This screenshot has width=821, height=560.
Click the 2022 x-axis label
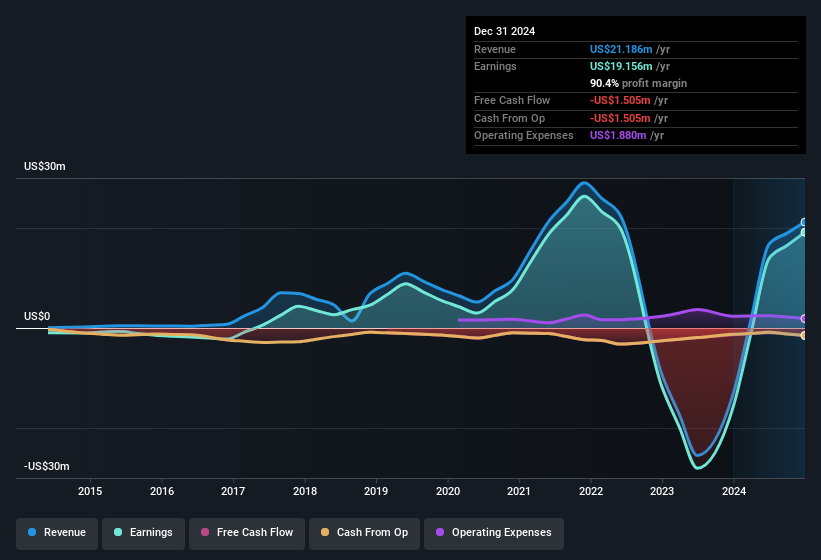pos(591,491)
